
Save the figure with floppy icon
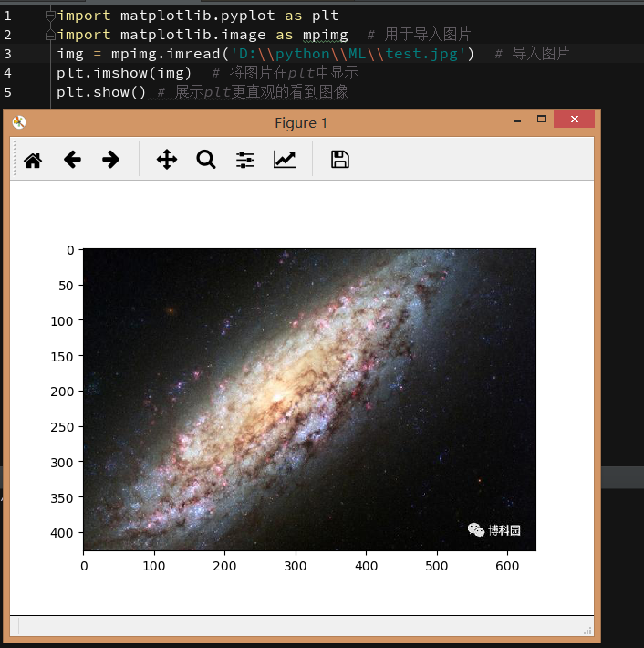click(340, 160)
